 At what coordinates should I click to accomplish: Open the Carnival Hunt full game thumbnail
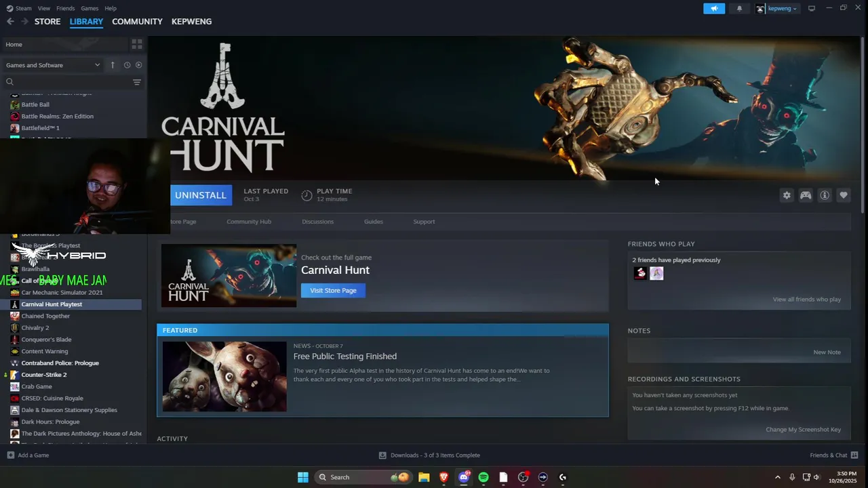click(229, 276)
